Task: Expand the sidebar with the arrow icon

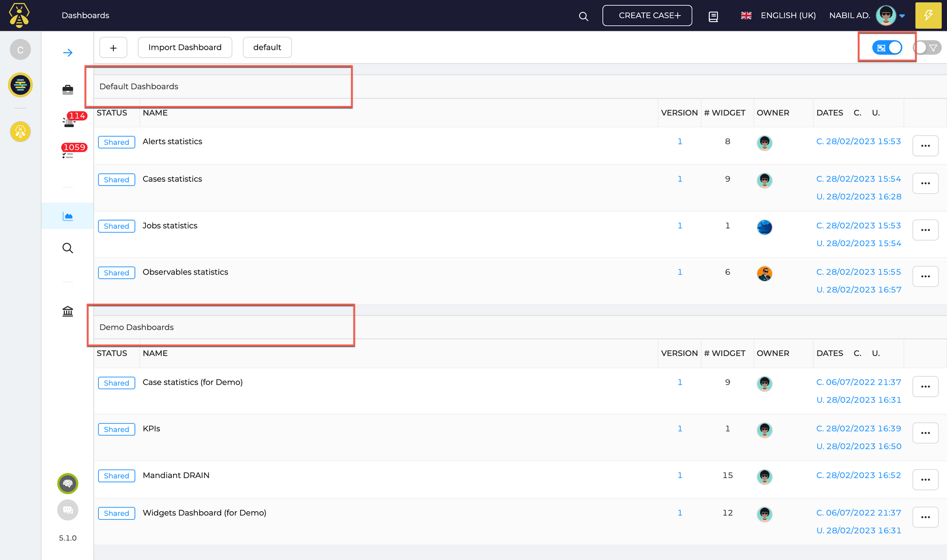Action: tap(68, 53)
